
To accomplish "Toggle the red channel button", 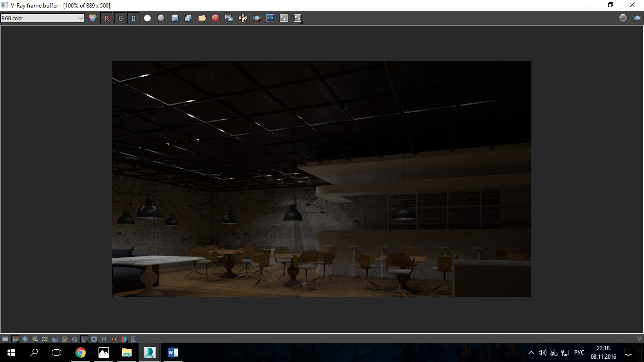I will 107,18.
